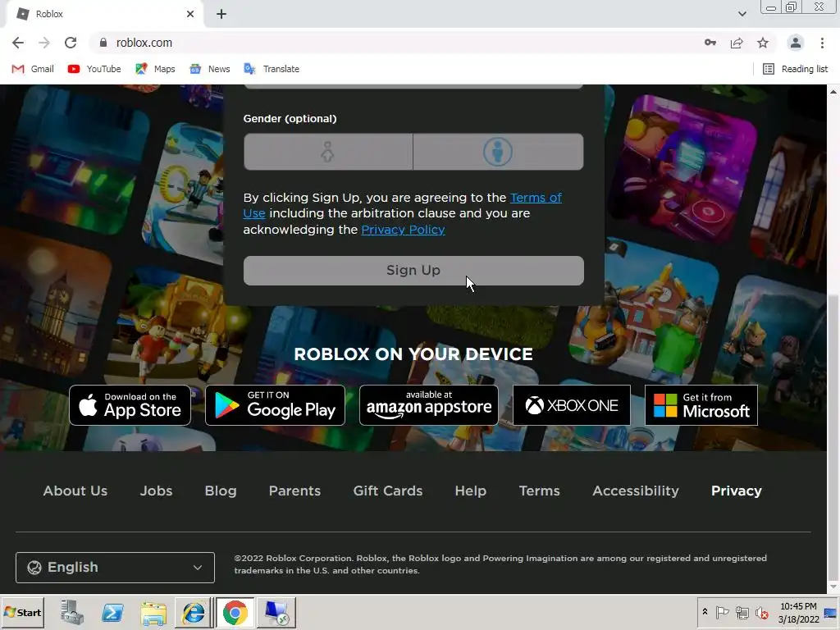840x630 pixels.
Task: Open the About Us footer link
Action: [x=75, y=491]
